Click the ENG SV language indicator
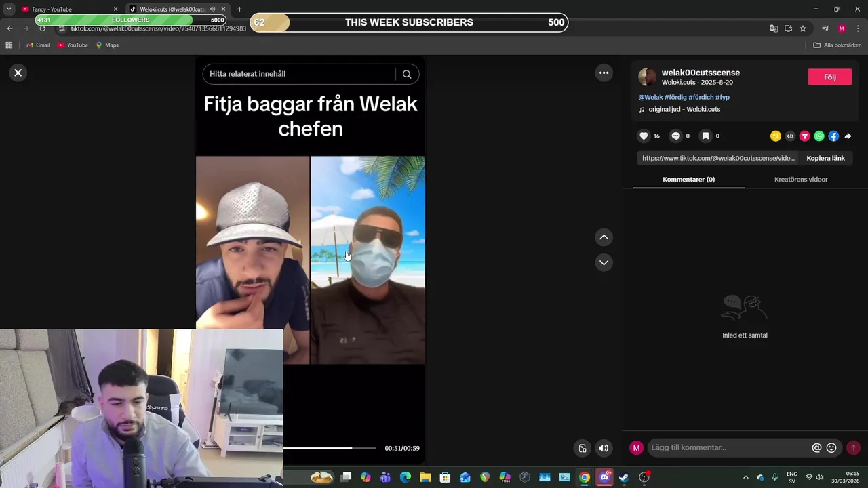 click(x=791, y=477)
